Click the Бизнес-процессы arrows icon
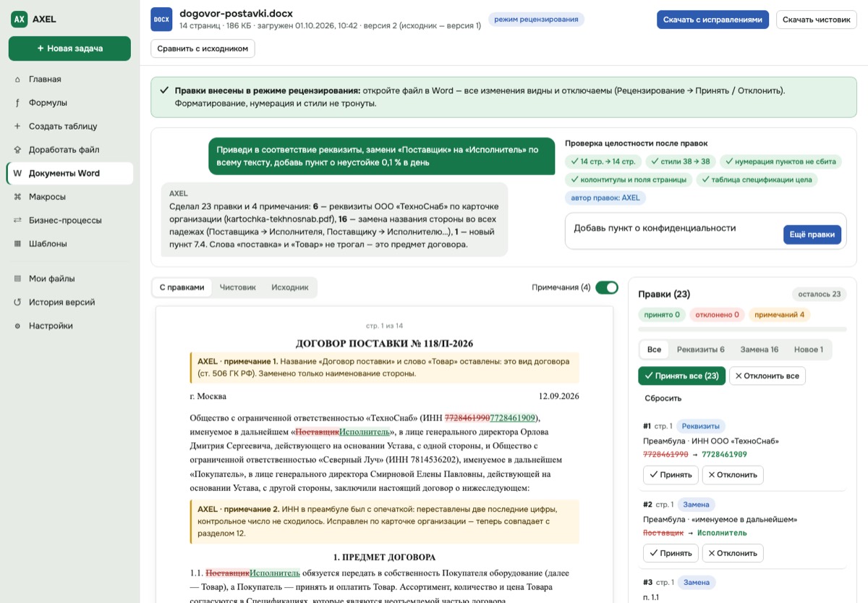This screenshot has width=868, height=603. tap(17, 220)
